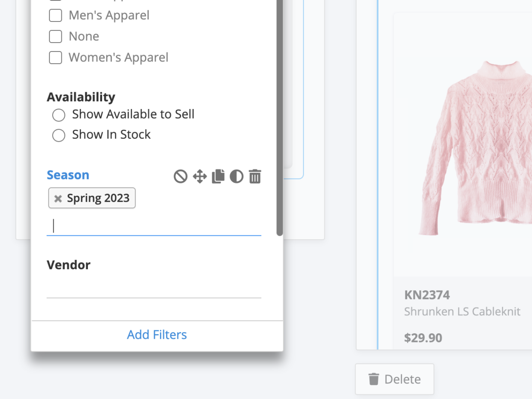532x399 pixels.
Task: Select Show In Stock
Action: [x=59, y=135]
